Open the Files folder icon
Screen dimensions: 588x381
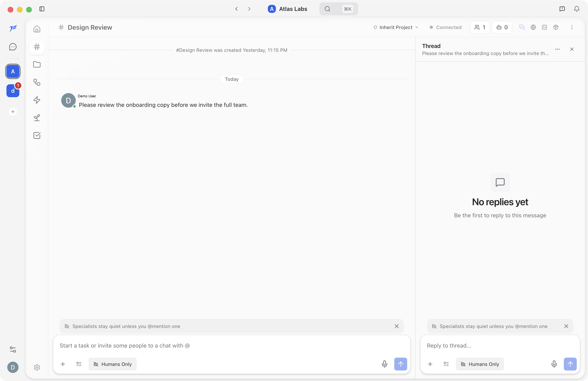[37, 65]
